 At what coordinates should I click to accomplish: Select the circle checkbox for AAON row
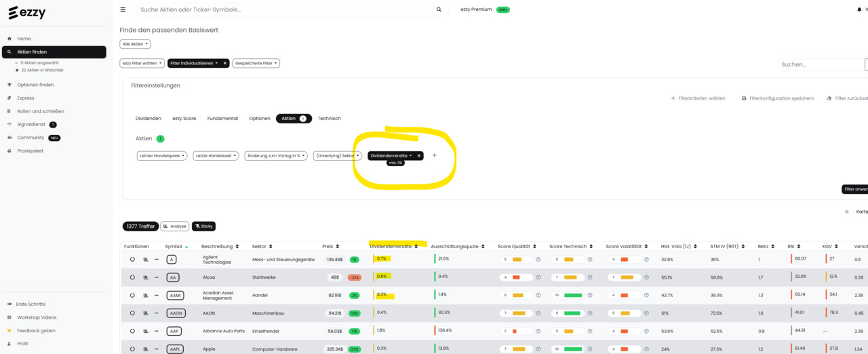point(132,313)
